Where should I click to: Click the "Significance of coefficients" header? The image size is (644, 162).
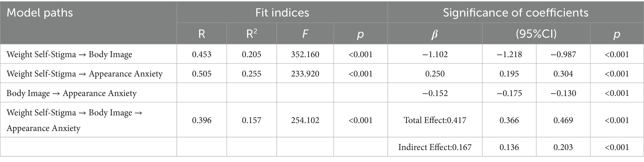[x=515, y=13]
